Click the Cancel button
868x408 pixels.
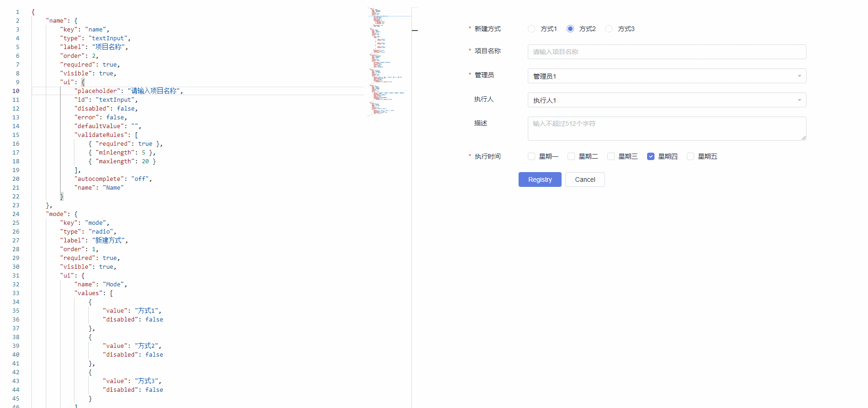coord(585,179)
